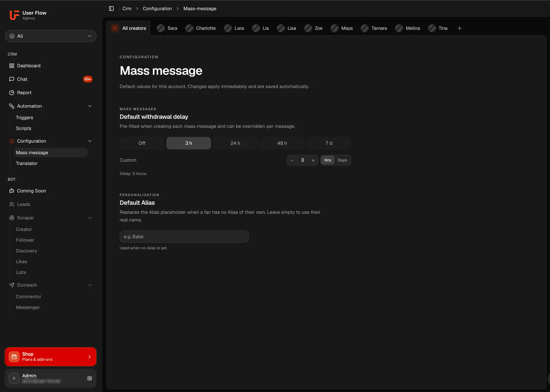Select the 48 h delay option

282,143
